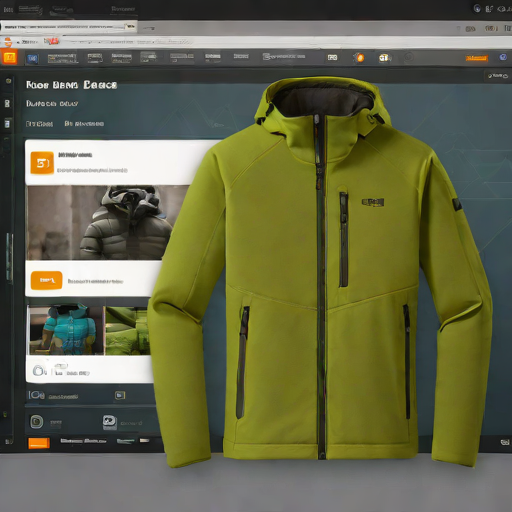Click the red icon next to the browser address bar
Screen dimensions: 512x512
click(x=51, y=41)
